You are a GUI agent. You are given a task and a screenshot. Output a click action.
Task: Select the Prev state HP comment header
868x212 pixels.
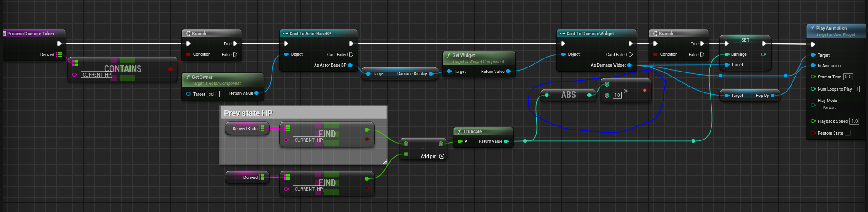[303, 113]
